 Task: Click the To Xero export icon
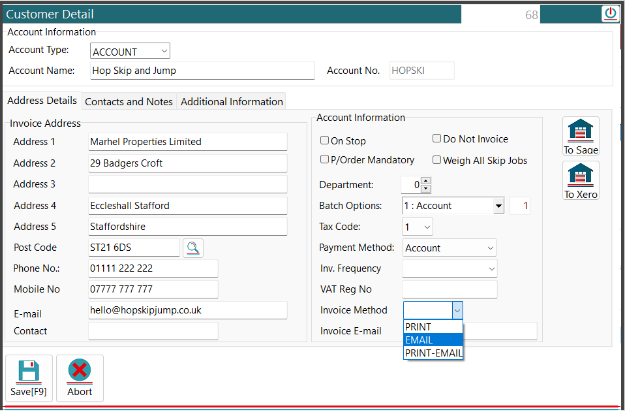point(581,176)
